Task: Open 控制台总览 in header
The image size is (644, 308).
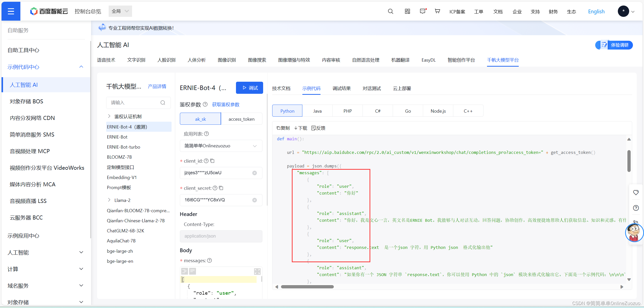Action: (x=88, y=11)
